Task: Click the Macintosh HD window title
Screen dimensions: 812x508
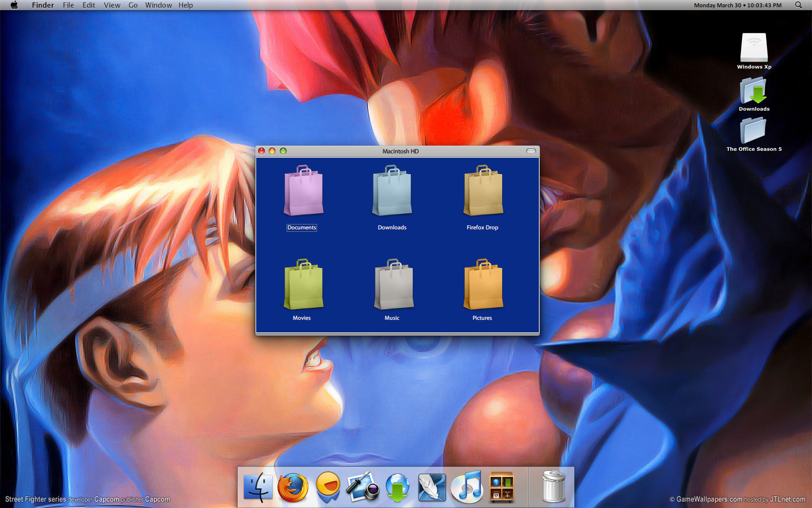Action: 401,151
